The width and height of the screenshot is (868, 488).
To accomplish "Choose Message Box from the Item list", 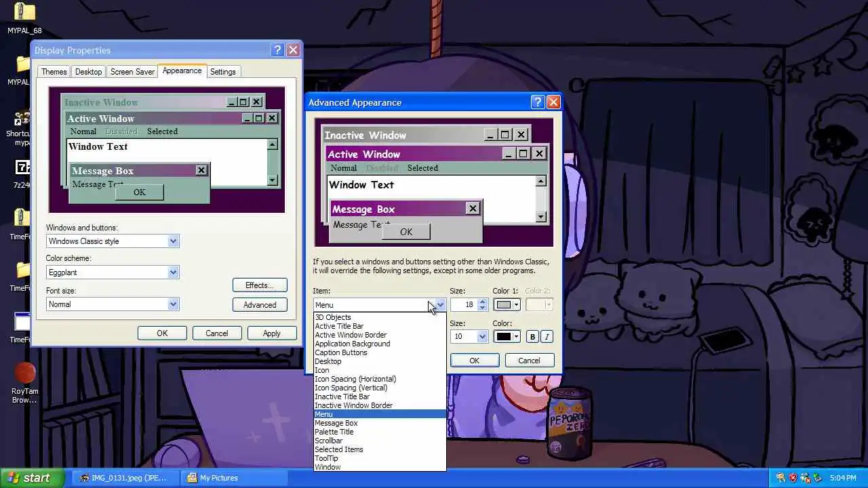I will [x=380, y=423].
